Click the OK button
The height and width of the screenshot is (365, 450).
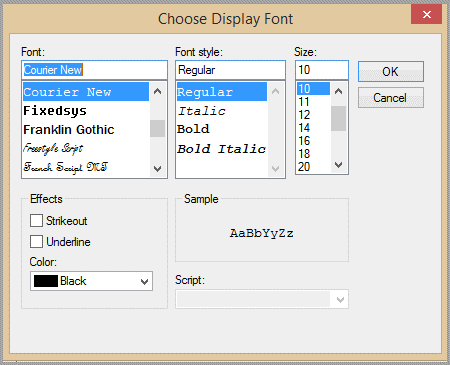(391, 71)
